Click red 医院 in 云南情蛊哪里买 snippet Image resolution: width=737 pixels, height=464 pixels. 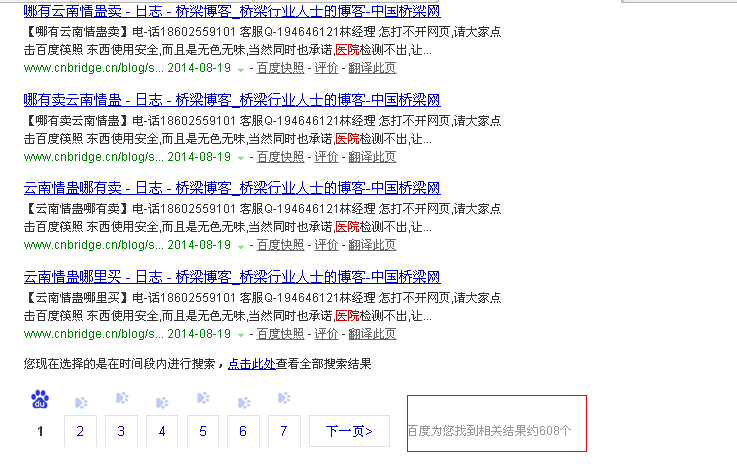pos(347,316)
